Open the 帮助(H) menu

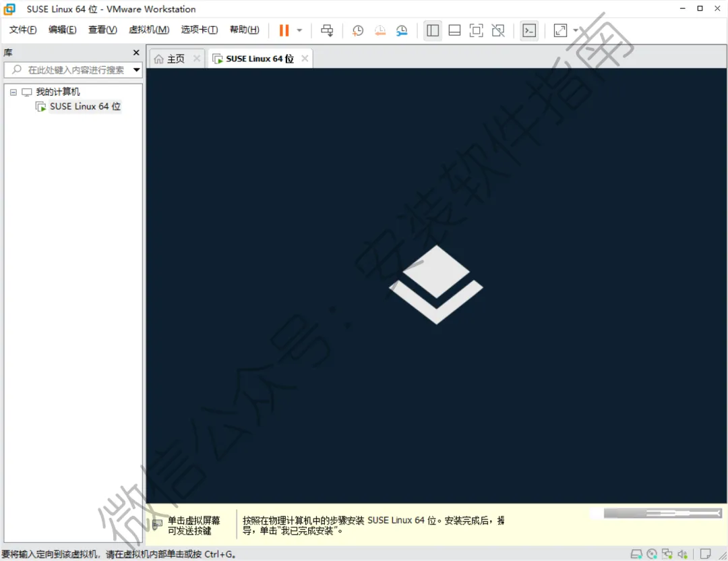245,30
